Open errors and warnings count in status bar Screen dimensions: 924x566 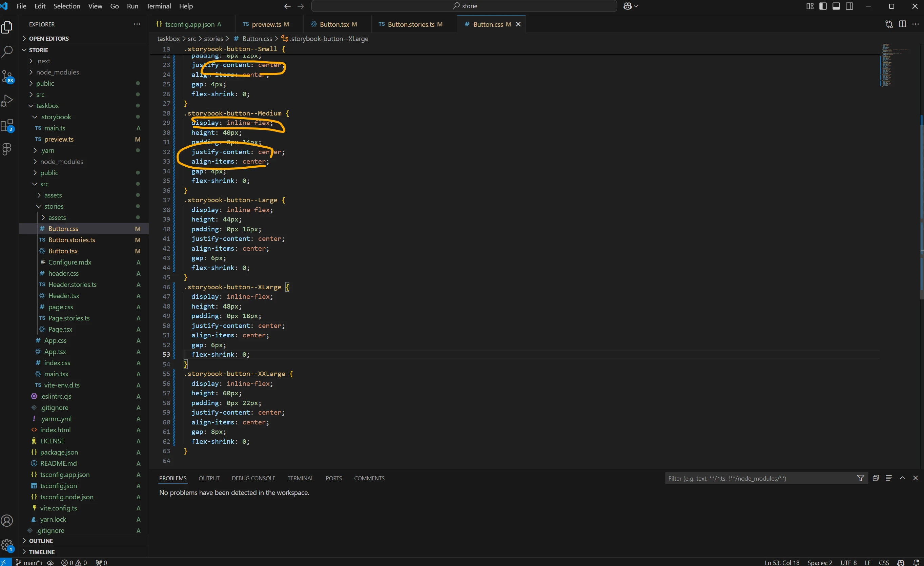click(x=74, y=562)
